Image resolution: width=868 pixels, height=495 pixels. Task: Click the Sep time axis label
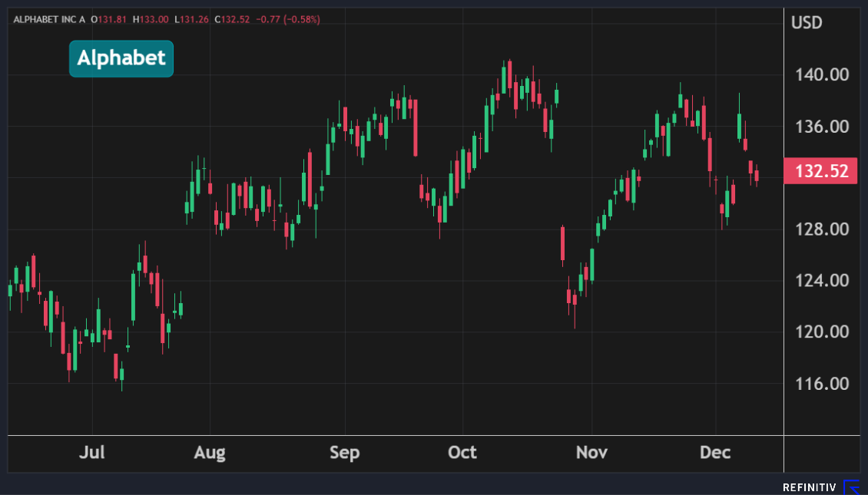(x=344, y=453)
